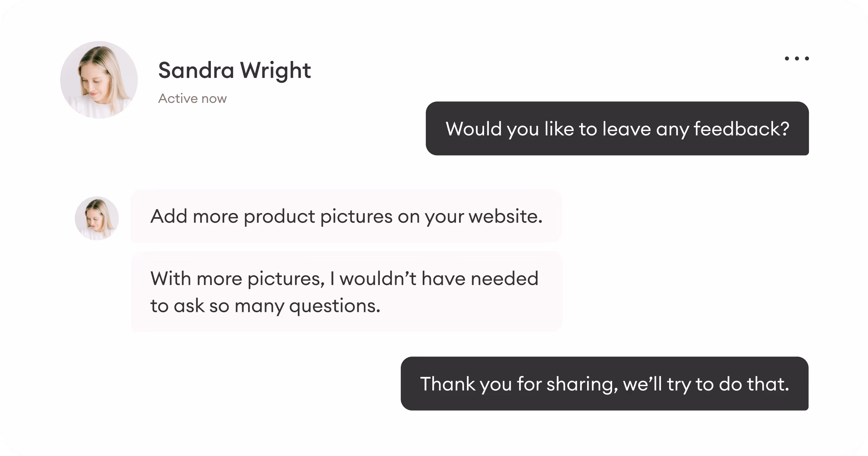868x456 pixels.
Task: Click the ellipsis icon in the top-right corner
Action: 797,58
